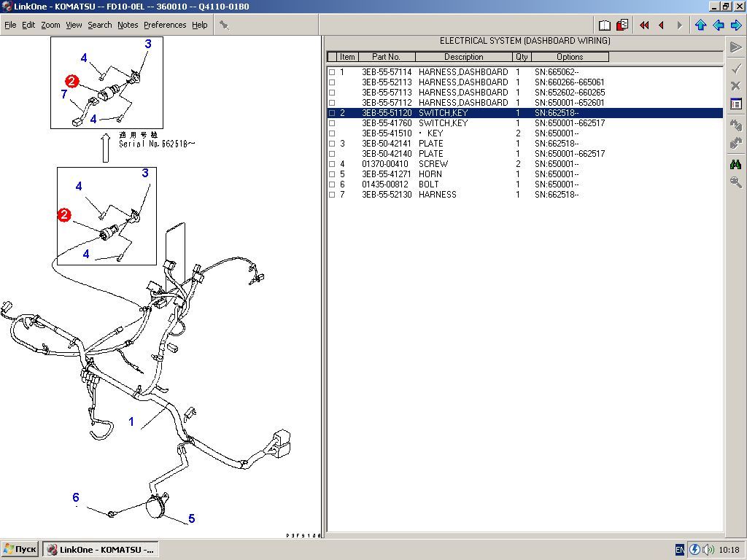
Task: Open the Edit menu
Action: (28, 25)
